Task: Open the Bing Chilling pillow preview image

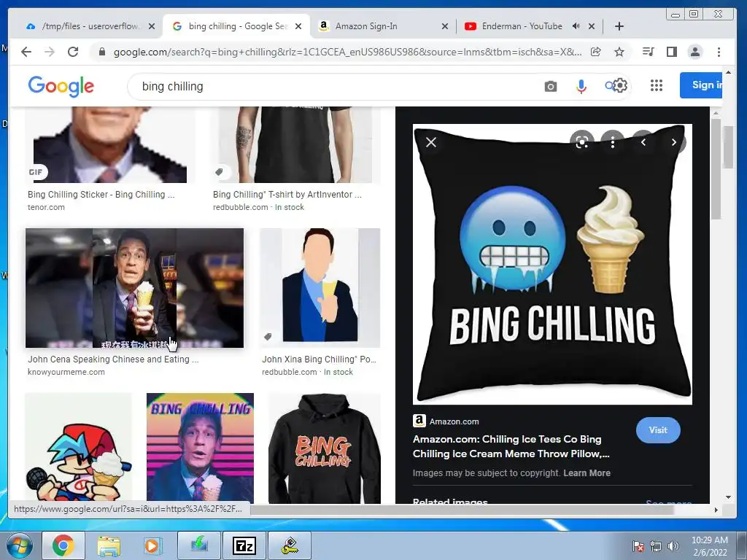Action: (x=552, y=264)
